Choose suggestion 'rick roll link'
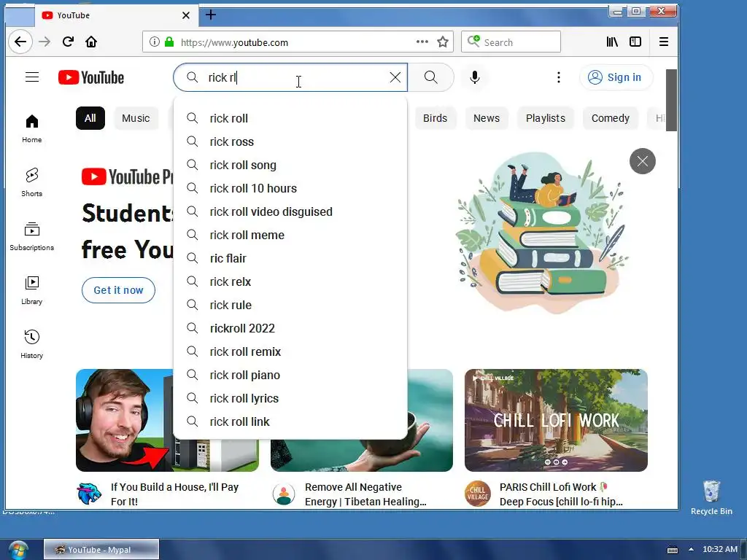747x560 pixels. coord(290,421)
